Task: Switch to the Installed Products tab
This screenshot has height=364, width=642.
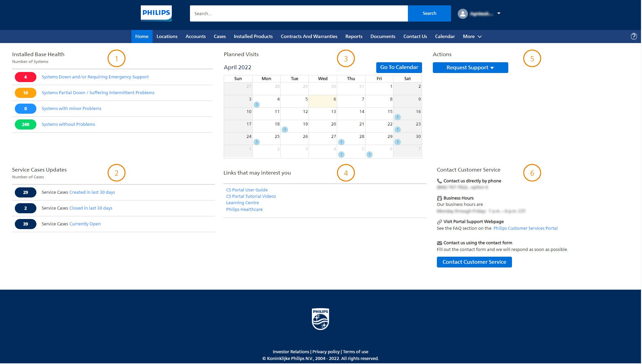Action: click(x=253, y=36)
